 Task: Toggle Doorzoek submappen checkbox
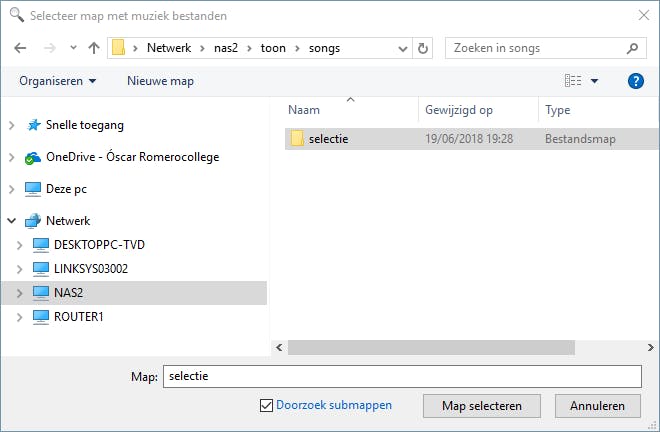(x=266, y=405)
